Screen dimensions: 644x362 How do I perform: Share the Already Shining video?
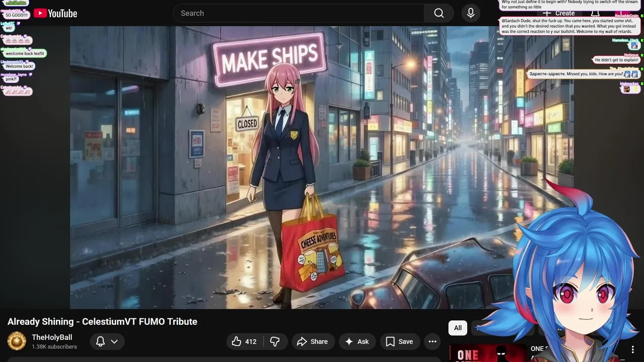click(312, 341)
